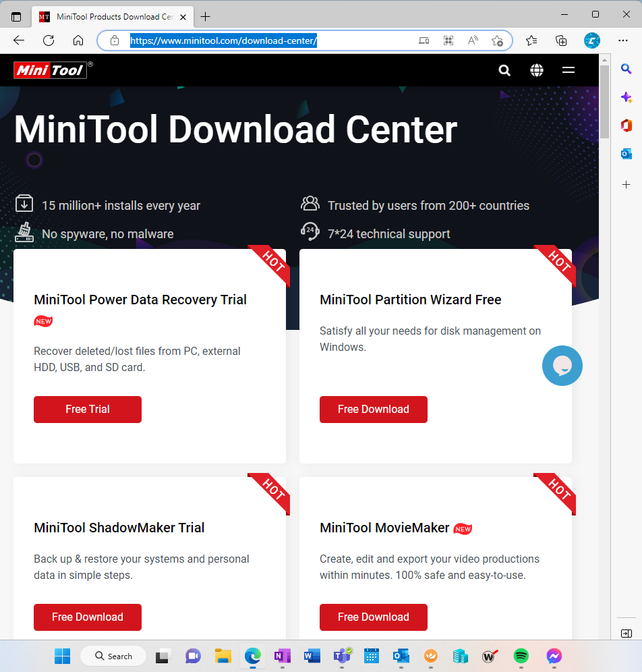Click the scrollbar up arrow
Screen dimensions: 642x672
604,59
